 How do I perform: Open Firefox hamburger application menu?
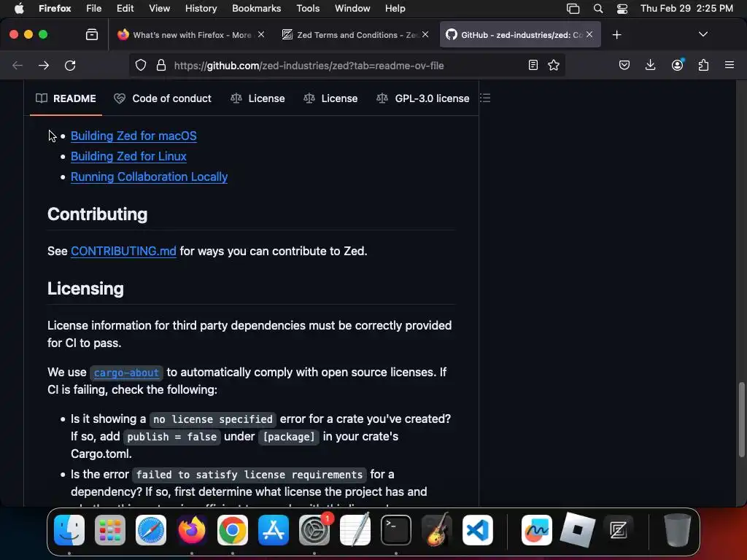(x=729, y=65)
